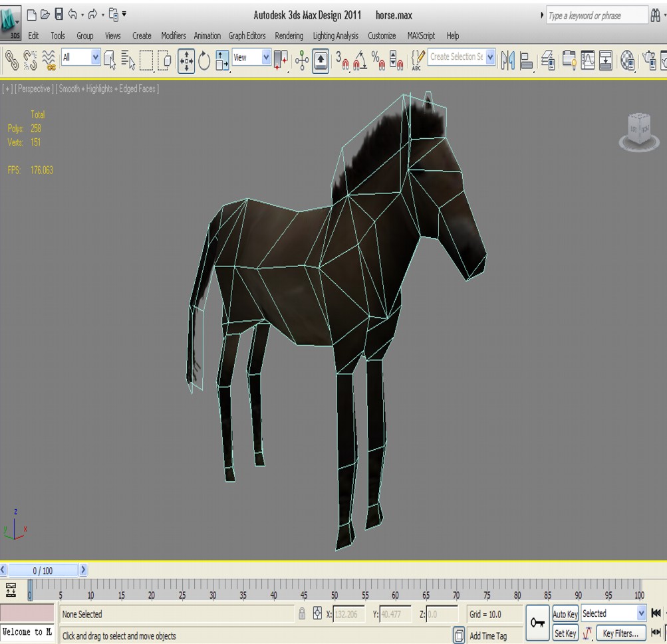Activate the Select and Move tool
The image size is (667, 644).
click(x=186, y=60)
